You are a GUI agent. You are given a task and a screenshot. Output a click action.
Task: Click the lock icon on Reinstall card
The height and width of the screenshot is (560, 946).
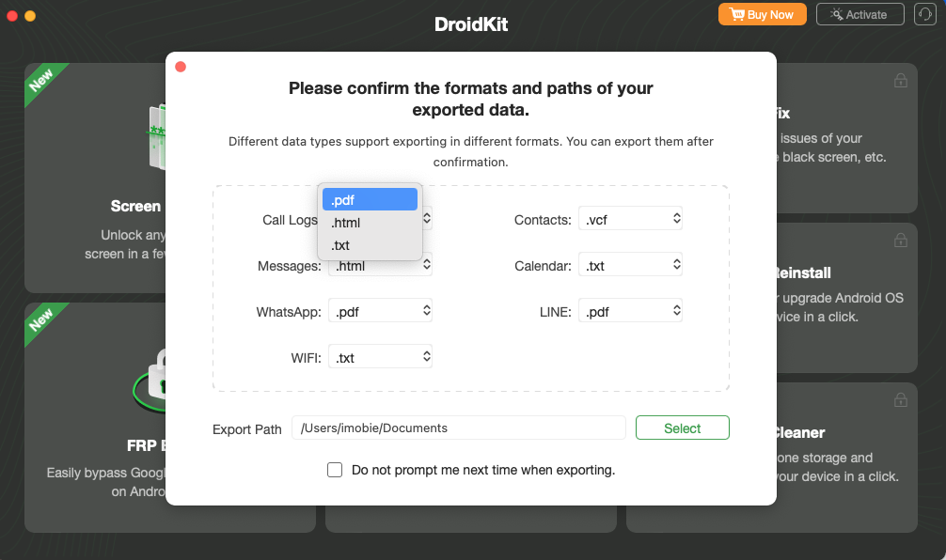tap(901, 240)
